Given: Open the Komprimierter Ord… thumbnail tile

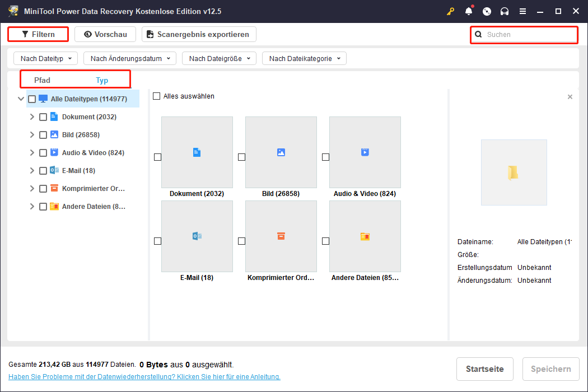Looking at the screenshot, I should coord(281,236).
